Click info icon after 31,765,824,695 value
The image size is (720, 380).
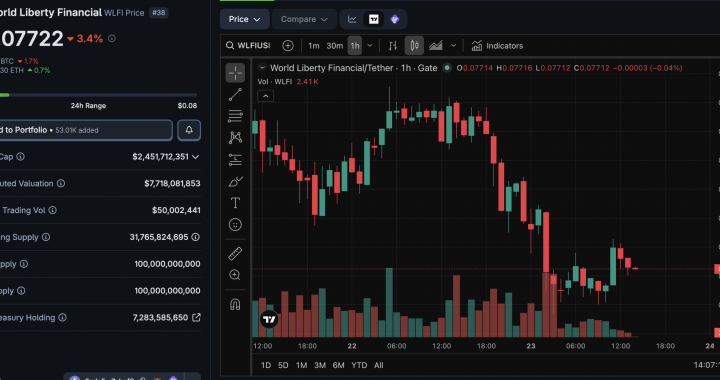coord(196,237)
